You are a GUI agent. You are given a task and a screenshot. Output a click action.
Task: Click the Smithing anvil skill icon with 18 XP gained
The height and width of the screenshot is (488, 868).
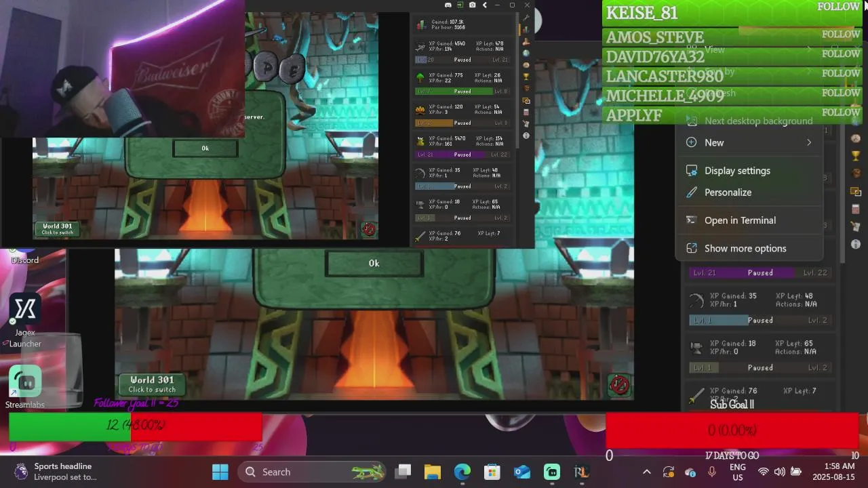[x=420, y=204]
